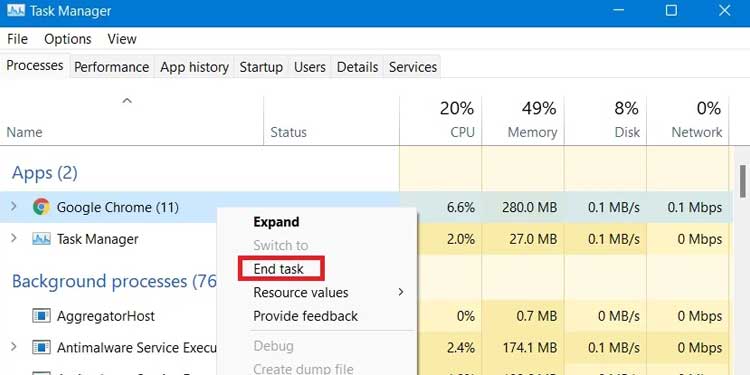Sort by the Status column header
Screen dimensions: 750x375
[288, 132]
